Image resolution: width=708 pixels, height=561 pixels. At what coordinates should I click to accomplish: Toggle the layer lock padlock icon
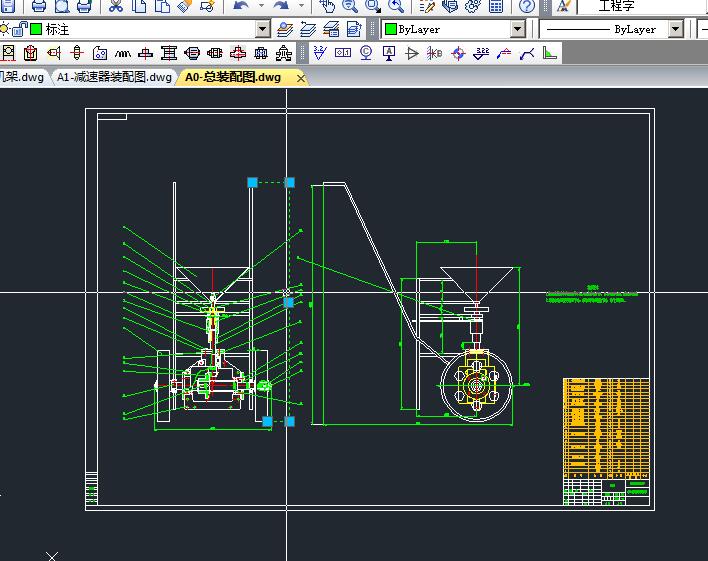(20, 29)
